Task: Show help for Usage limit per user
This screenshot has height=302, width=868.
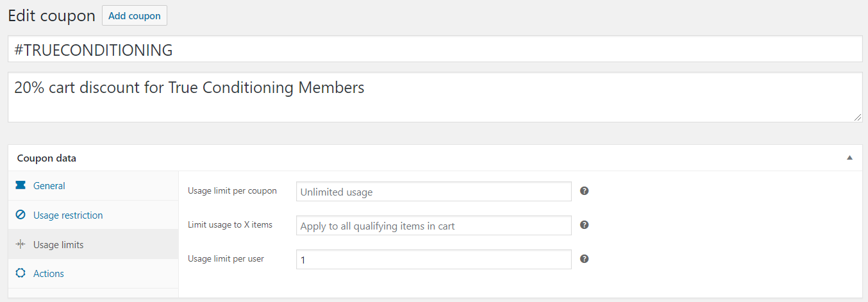Action: click(584, 259)
